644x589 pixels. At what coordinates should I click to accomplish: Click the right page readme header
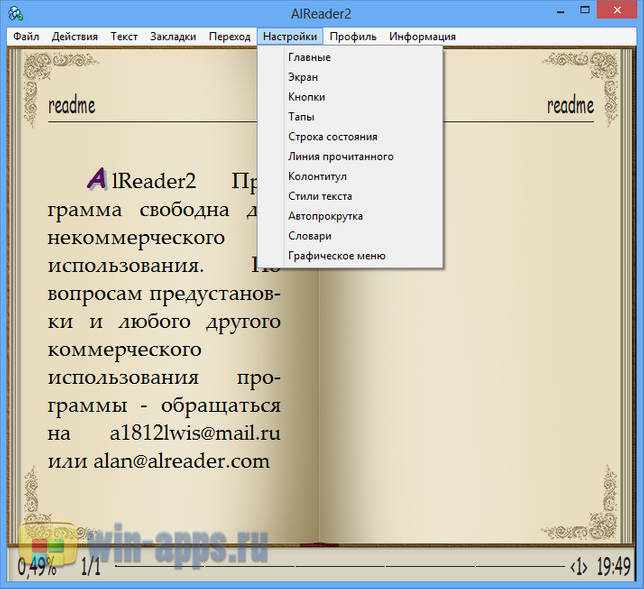tap(570, 106)
